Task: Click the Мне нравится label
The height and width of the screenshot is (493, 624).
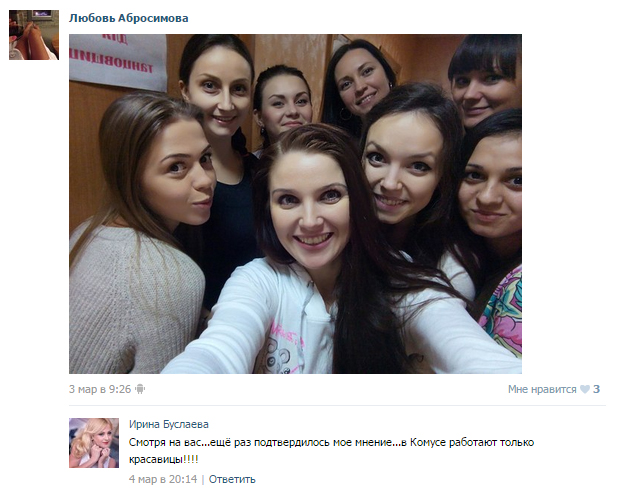Action: (x=542, y=389)
